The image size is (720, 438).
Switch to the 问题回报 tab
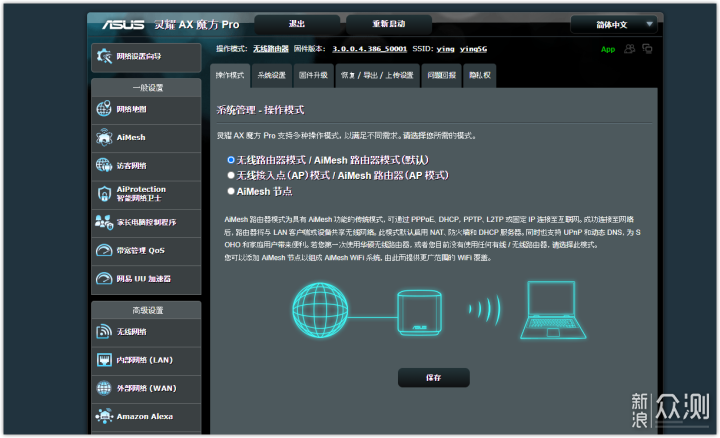(442, 75)
